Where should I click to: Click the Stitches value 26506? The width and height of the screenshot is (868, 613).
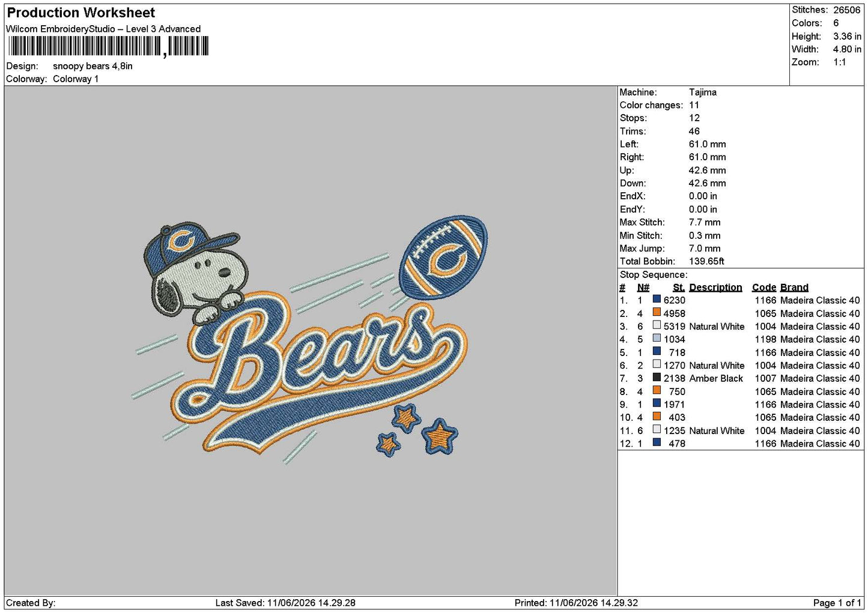click(x=846, y=10)
